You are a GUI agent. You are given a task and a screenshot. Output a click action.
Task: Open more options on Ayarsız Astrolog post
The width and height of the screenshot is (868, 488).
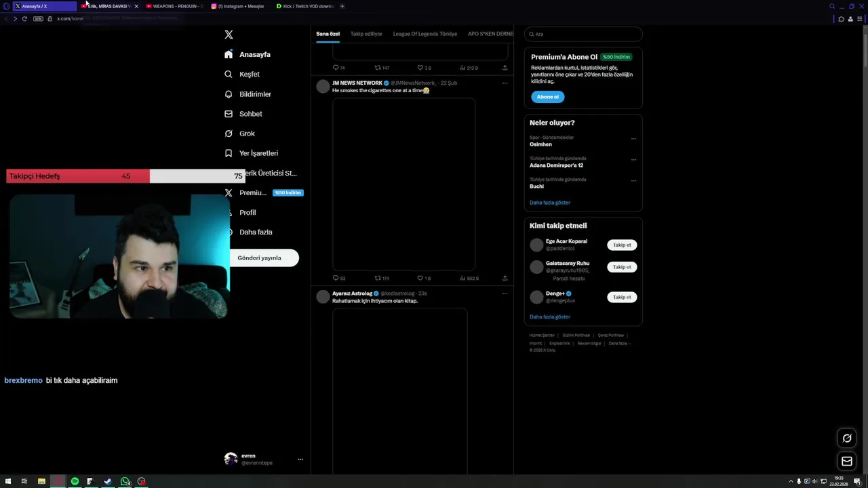click(505, 293)
